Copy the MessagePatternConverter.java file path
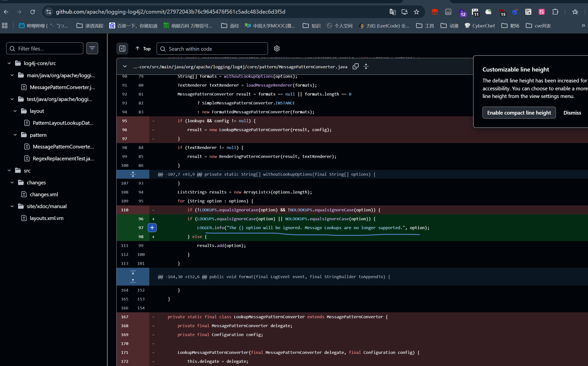Viewport: 588px width, 366px height. pos(355,66)
